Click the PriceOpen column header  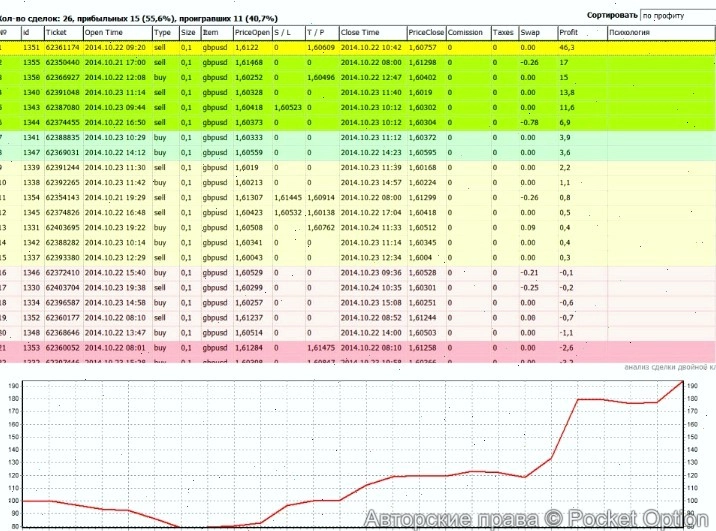251,32
